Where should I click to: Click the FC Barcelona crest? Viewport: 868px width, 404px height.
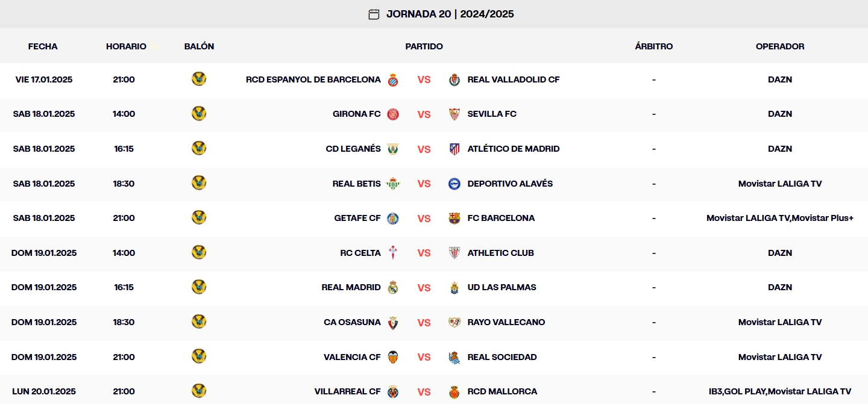(x=454, y=218)
